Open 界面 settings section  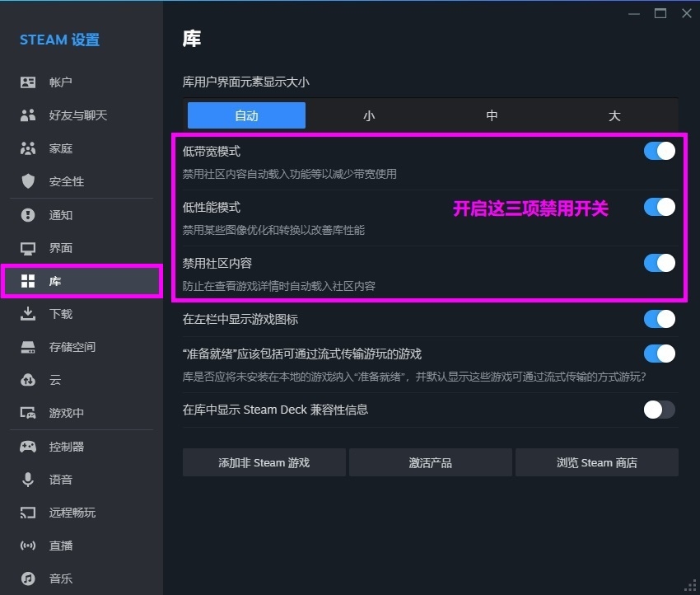[82, 248]
